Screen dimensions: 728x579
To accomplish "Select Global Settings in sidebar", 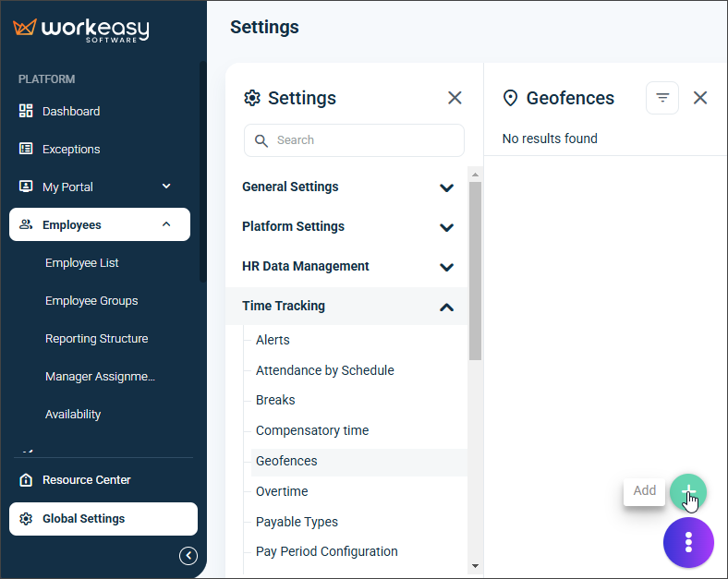I will (x=103, y=519).
